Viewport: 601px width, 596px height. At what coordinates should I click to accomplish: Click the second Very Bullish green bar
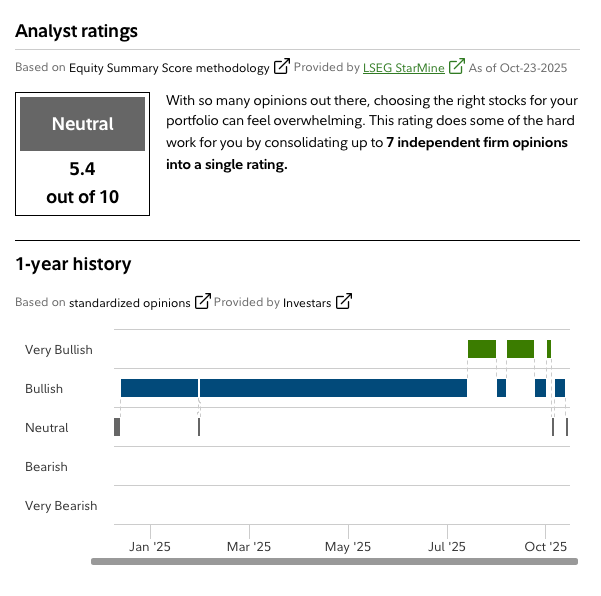[x=520, y=349]
